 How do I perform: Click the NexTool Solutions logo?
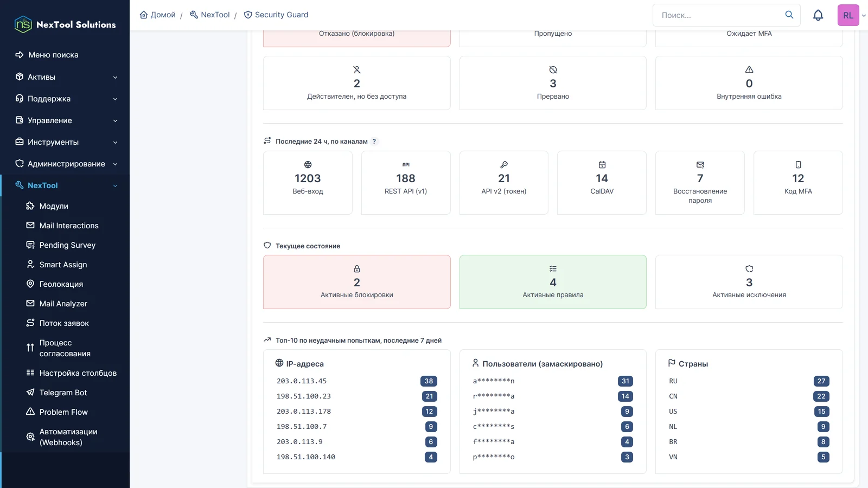(x=65, y=24)
